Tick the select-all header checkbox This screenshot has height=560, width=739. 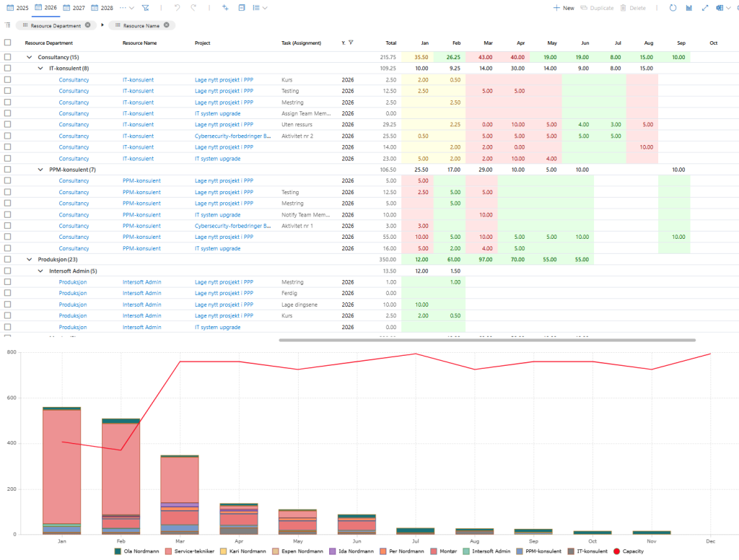click(7, 43)
